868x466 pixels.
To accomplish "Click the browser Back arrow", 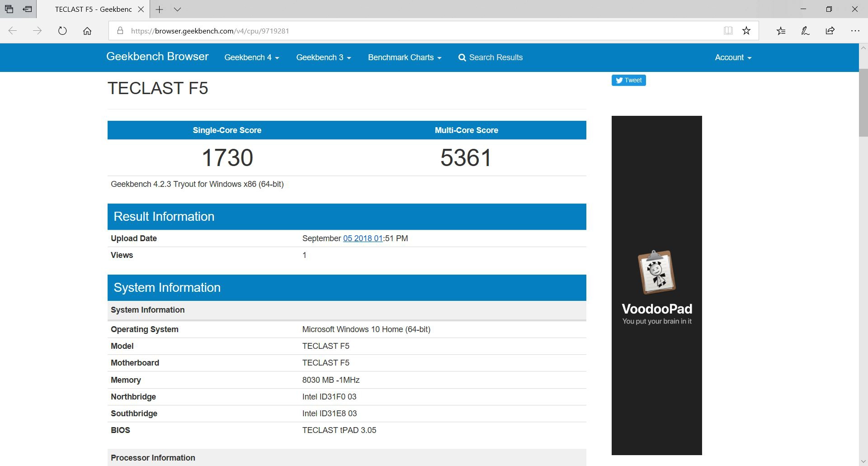I will 13,31.
